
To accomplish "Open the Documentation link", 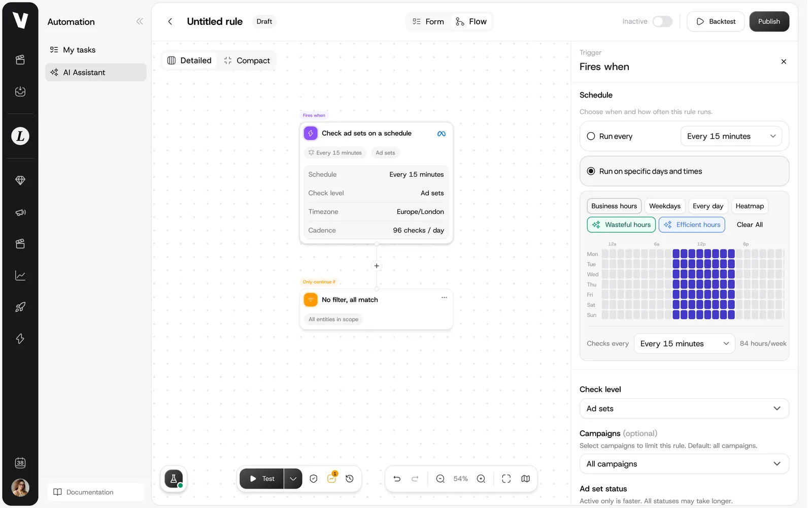I will (x=96, y=492).
